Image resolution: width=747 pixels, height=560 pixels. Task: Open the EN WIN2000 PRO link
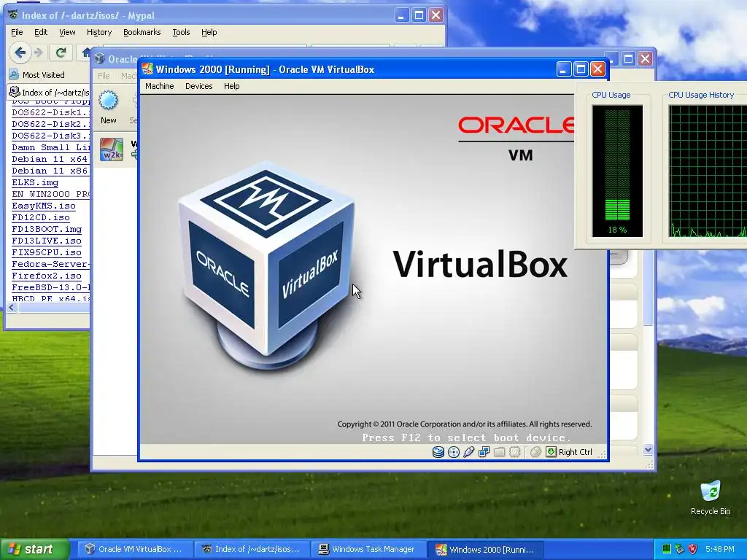point(51,194)
